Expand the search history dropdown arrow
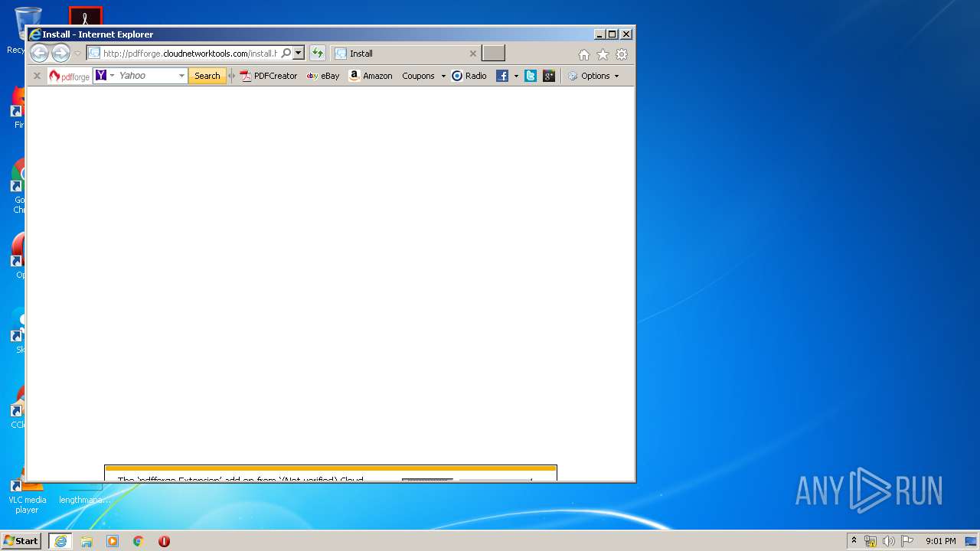 coord(181,76)
